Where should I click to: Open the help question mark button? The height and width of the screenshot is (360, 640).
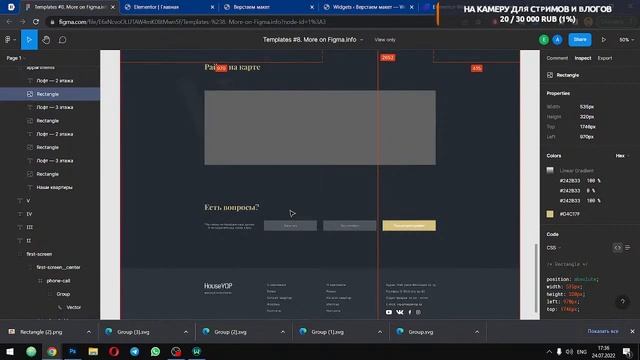622,302
